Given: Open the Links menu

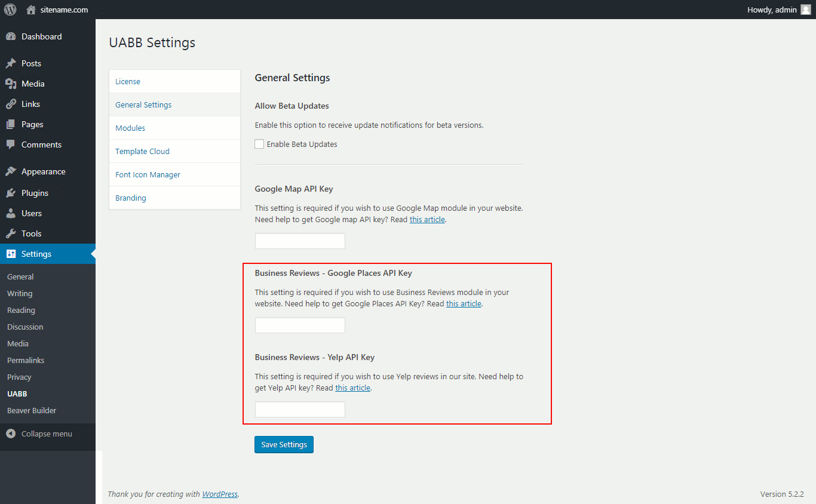Looking at the screenshot, I should point(30,104).
